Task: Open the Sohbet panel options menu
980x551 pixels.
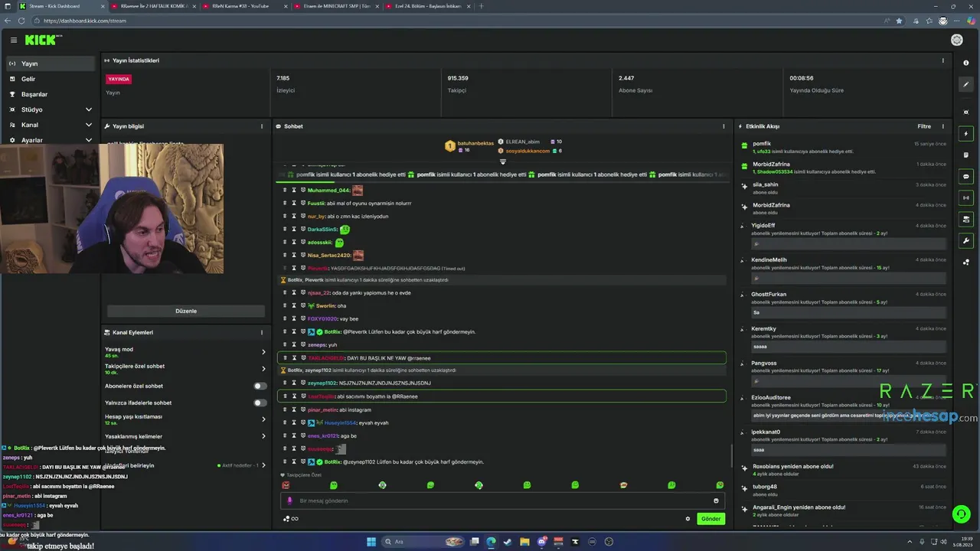Action: (x=724, y=126)
